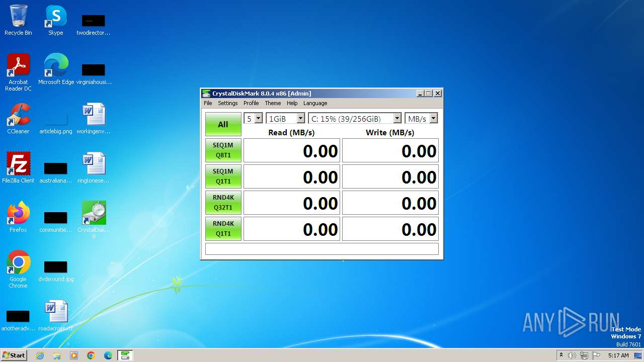Open Chrome from the taskbar

click(91, 355)
